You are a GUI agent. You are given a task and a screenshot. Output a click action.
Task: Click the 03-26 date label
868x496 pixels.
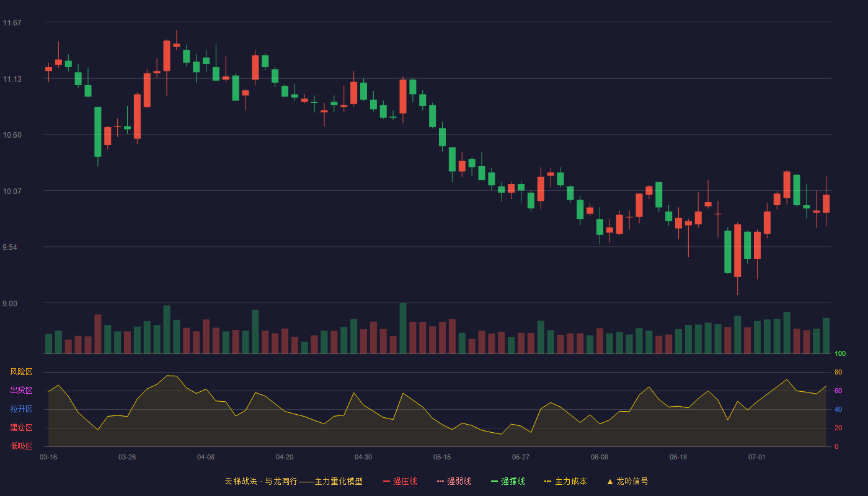pyautogui.click(x=127, y=457)
